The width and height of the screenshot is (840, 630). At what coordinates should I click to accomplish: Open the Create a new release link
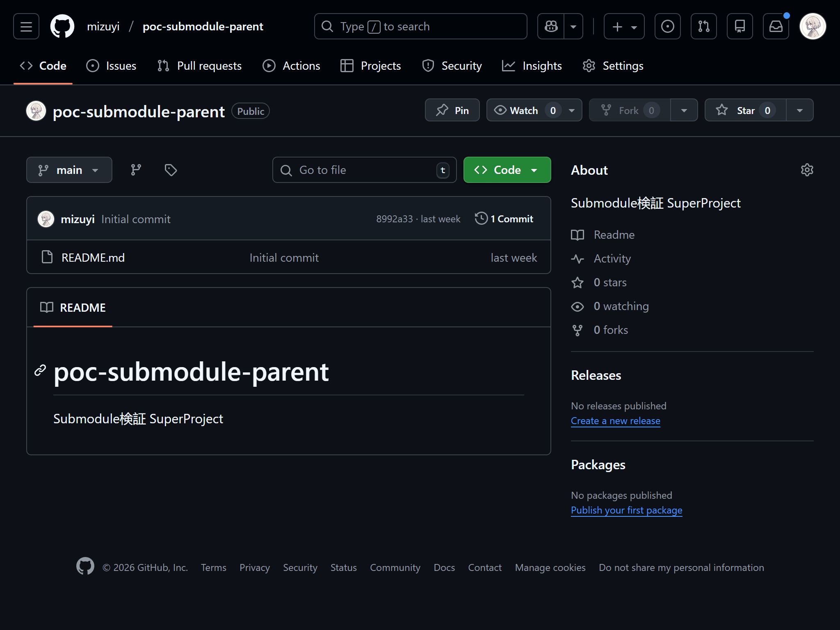coord(615,420)
